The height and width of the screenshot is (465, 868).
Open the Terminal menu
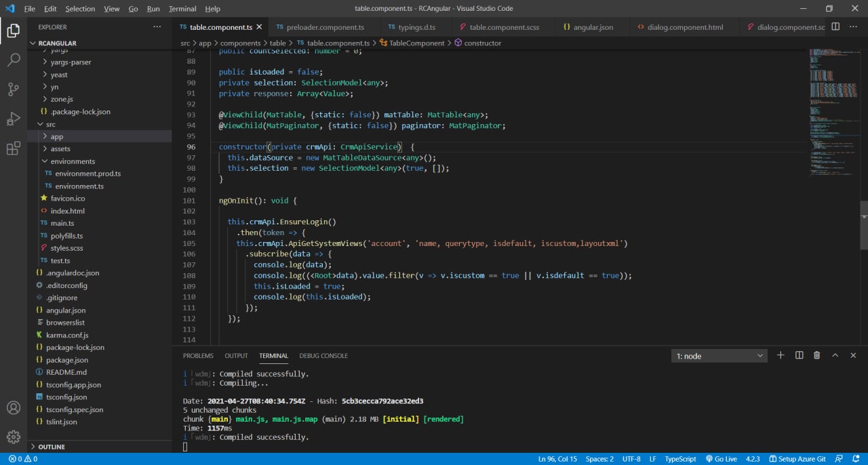point(182,9)
